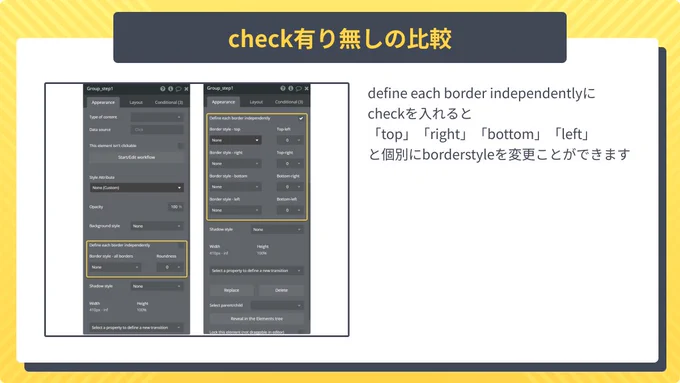Open the Background style dropdown
This screenshot has width=680, height=383.
point(157,226)
